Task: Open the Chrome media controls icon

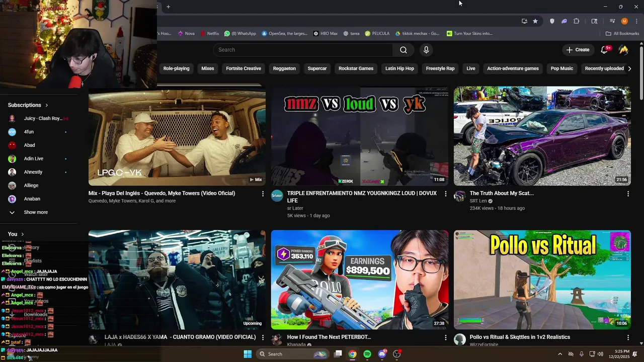Action: [x=612, y=21]
